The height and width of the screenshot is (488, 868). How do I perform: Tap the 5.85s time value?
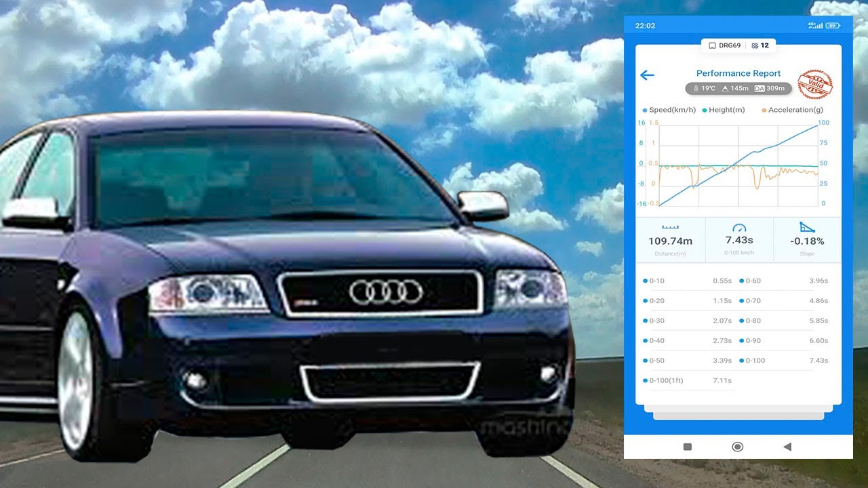tap(818, 321)
